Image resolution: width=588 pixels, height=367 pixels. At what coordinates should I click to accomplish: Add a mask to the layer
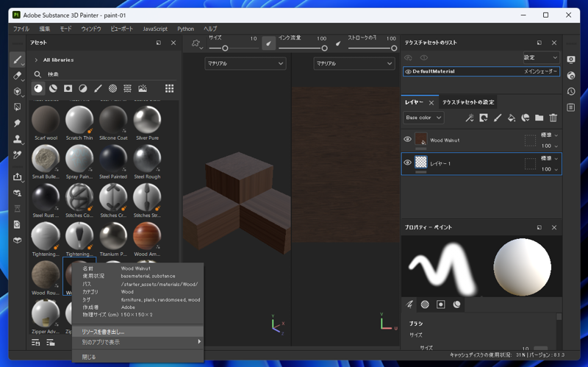[x=484, y=118]
